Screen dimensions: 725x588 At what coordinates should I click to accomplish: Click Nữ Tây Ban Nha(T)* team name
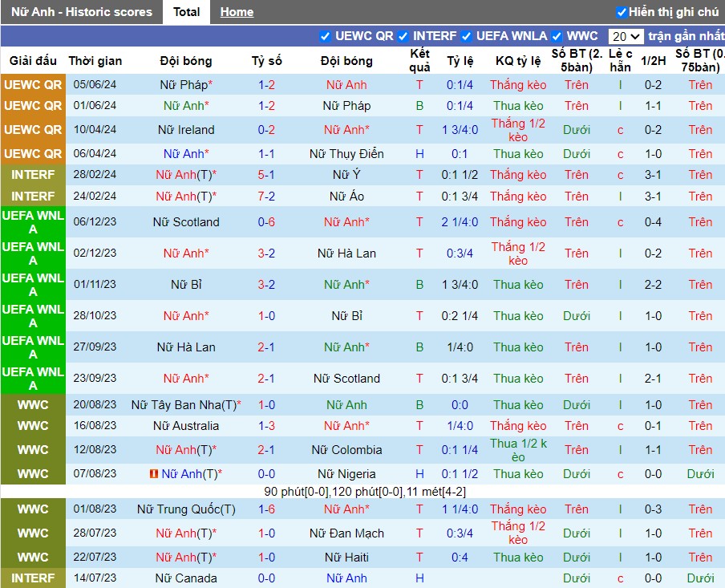(x=186, y=405)
